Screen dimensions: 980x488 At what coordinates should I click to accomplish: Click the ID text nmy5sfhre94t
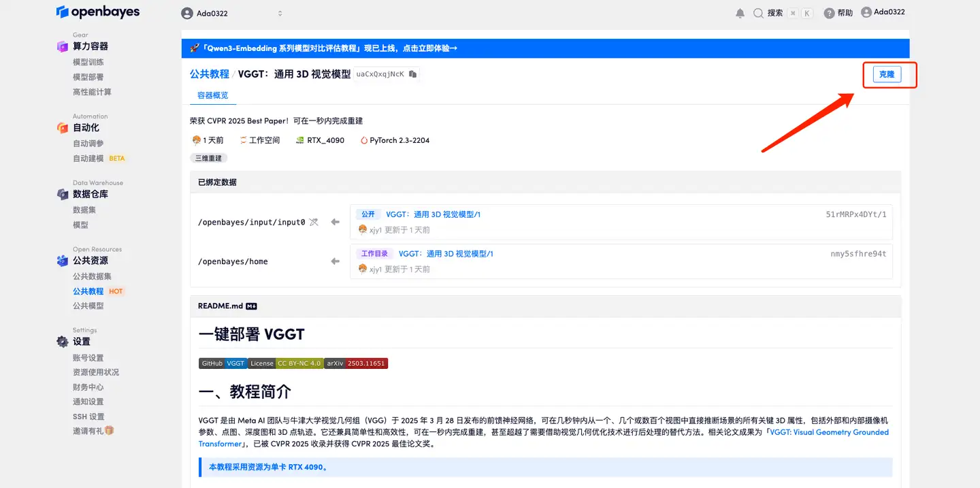858,254
